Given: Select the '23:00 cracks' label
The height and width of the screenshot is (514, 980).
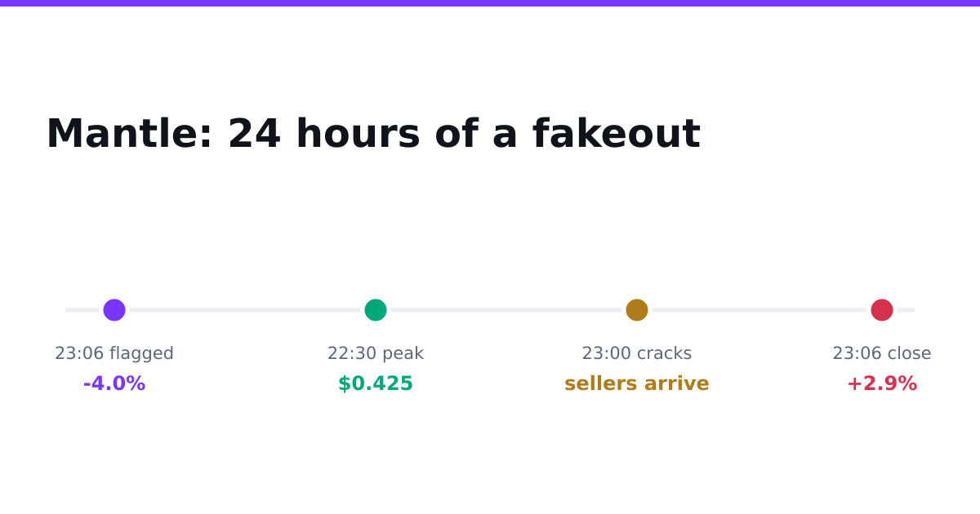Looking at the screenshot, I should pos(637,354).
